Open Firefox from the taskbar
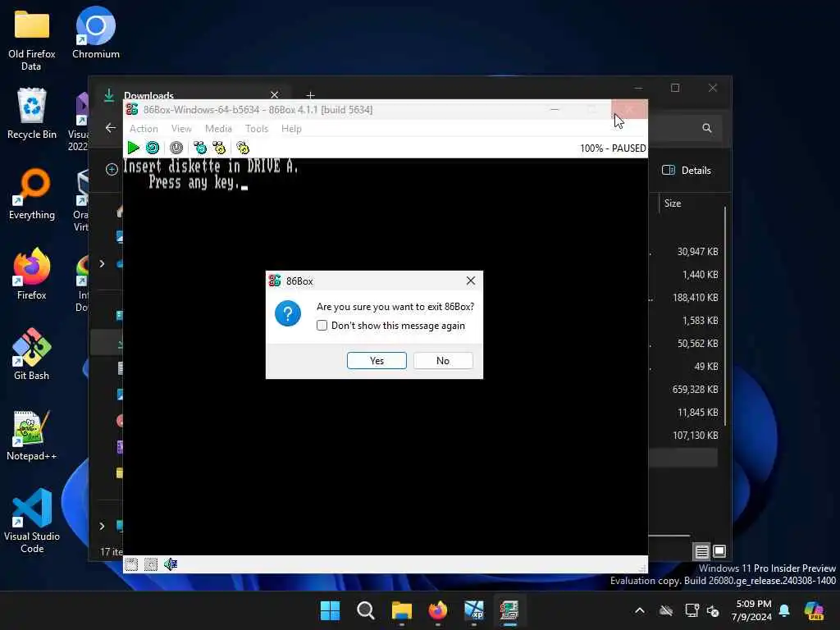 tap(438, 610)
